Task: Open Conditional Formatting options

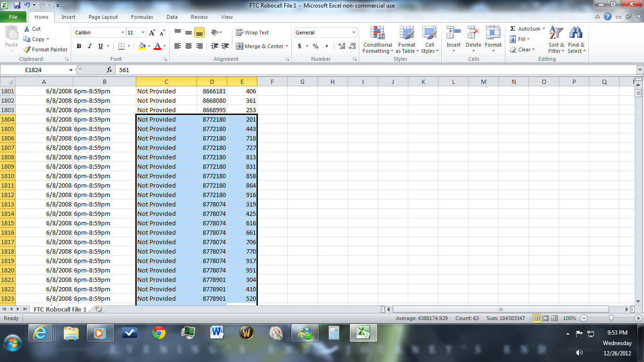Action: tap(377, 40)
